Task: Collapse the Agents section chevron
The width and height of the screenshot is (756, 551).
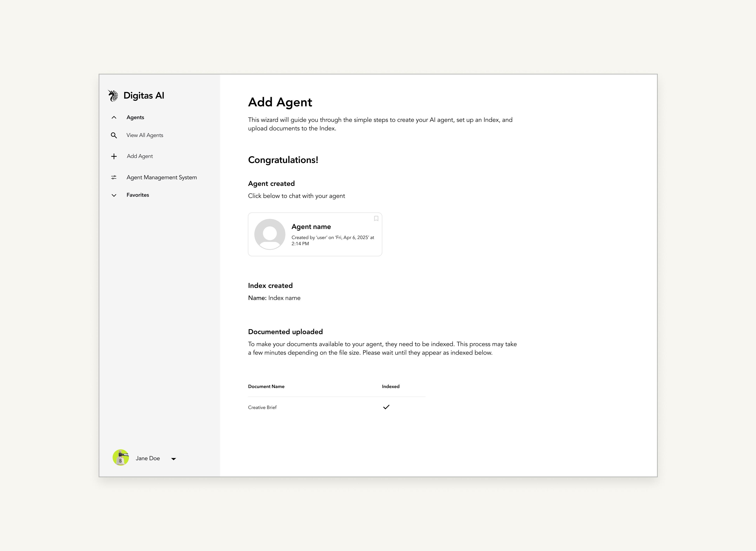Action: pyautogui.click(x=114, y=117)
